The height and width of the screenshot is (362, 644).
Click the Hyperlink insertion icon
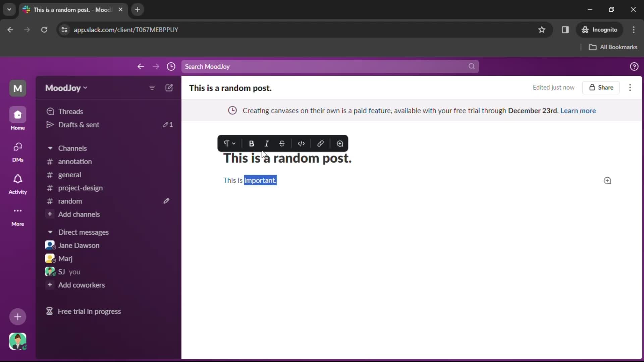tap(321, 143)
